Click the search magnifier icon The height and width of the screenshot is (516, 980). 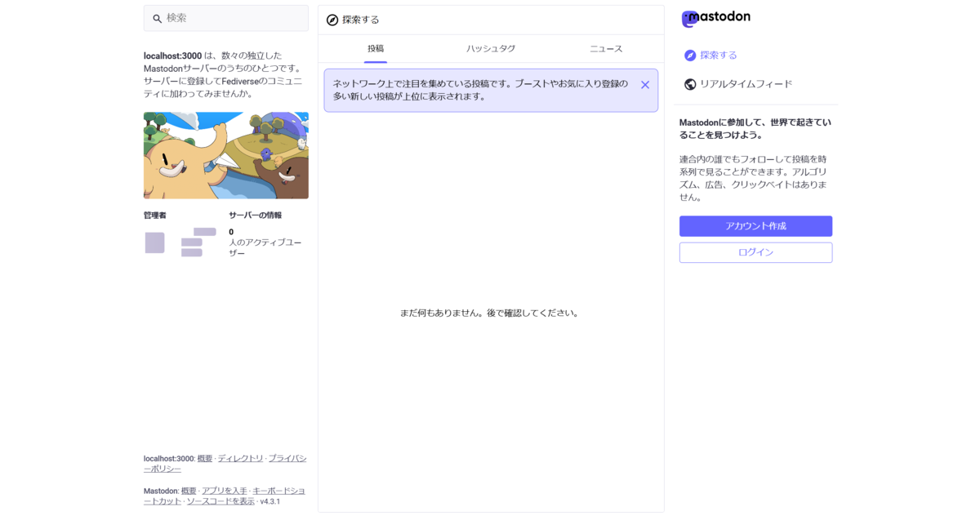tap(158, 19)
